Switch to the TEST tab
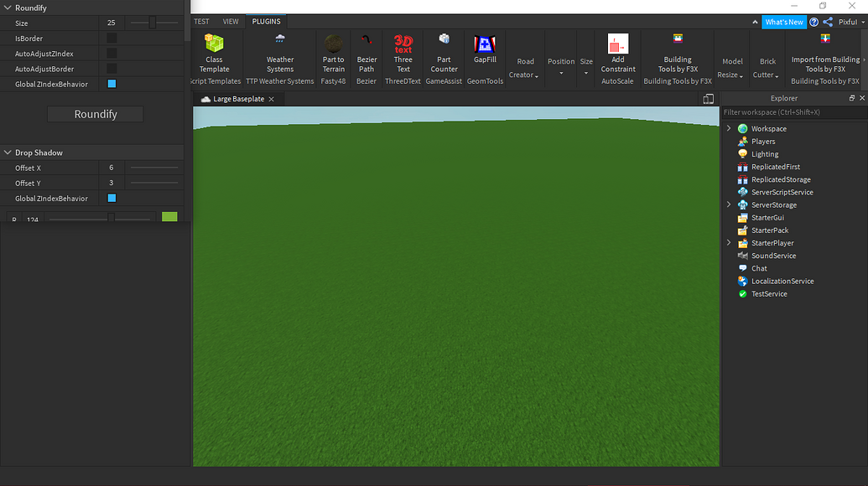This screenshot has height=486, width=868. pyautogui.click(x=201, y=22)
